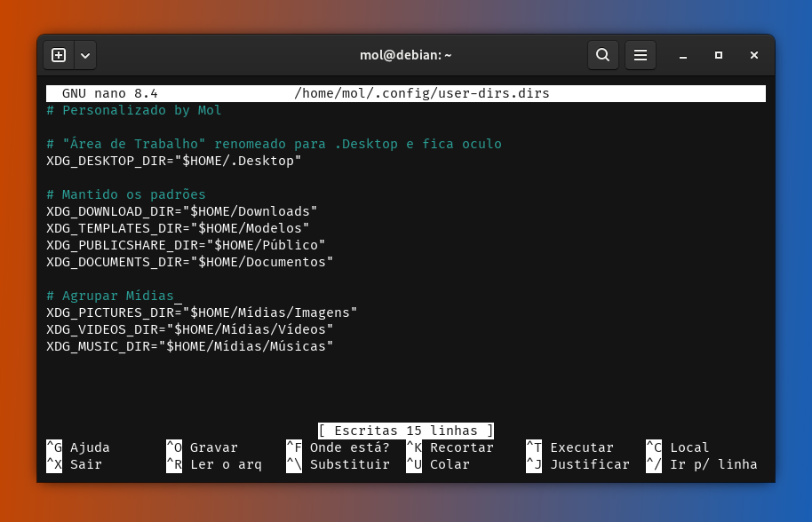Click the window title mol@debian: ~
Viewport: 812px width, 522px height.
click(405, 55)
